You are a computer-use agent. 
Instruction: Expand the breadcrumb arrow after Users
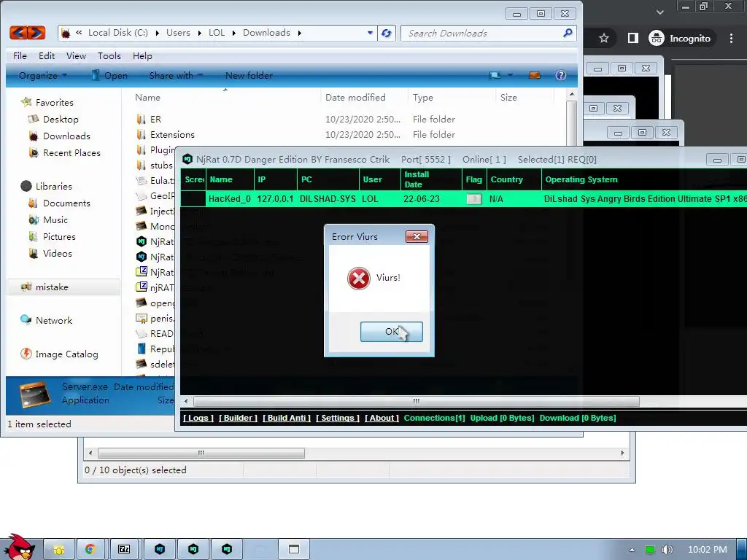(x=199, y=33)
